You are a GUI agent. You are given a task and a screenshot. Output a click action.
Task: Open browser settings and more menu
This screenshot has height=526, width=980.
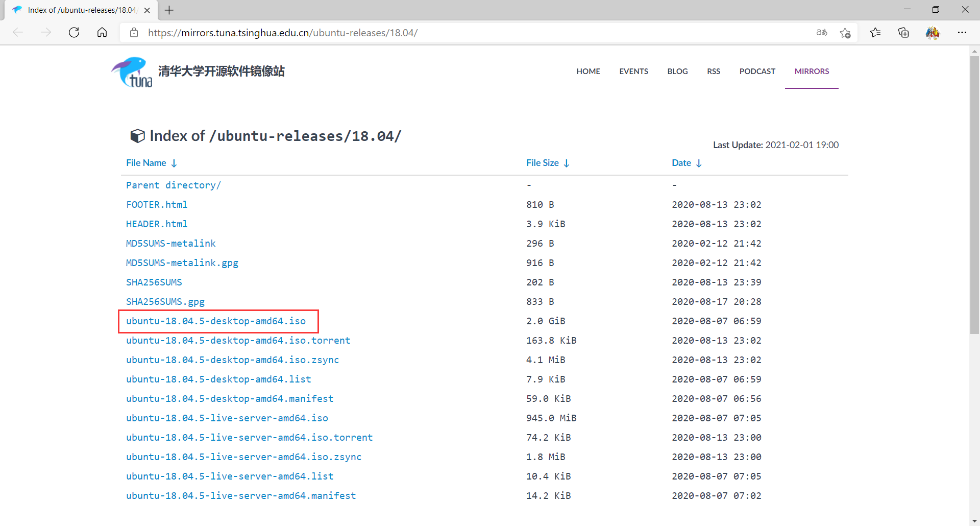coord(962,33)
